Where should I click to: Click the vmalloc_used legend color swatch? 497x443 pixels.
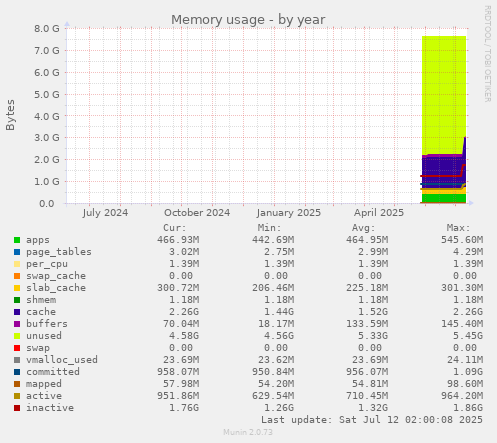(x=17, y=360)
